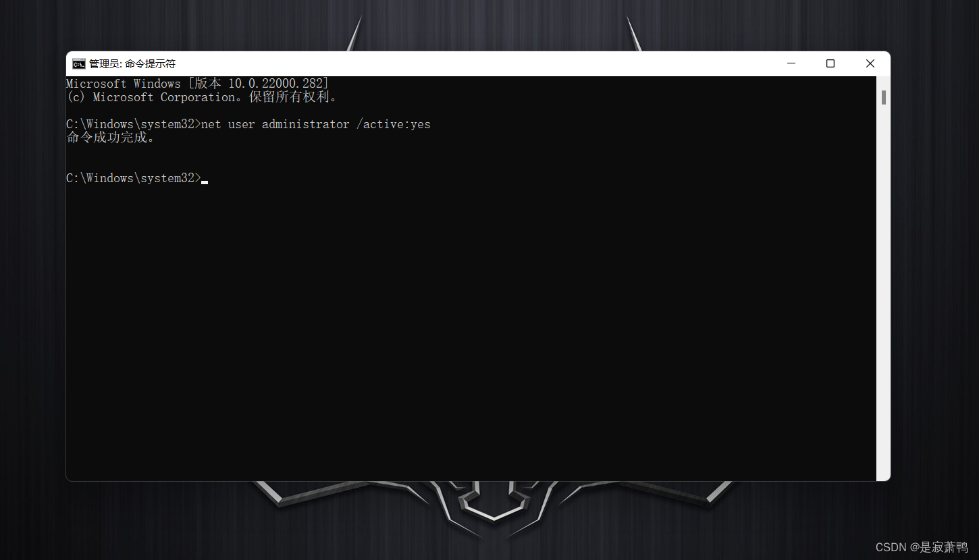Minimize the Command Prompt window
Image resolution: width=979 pixels, height=560 pixels.
tap(791, 64)
